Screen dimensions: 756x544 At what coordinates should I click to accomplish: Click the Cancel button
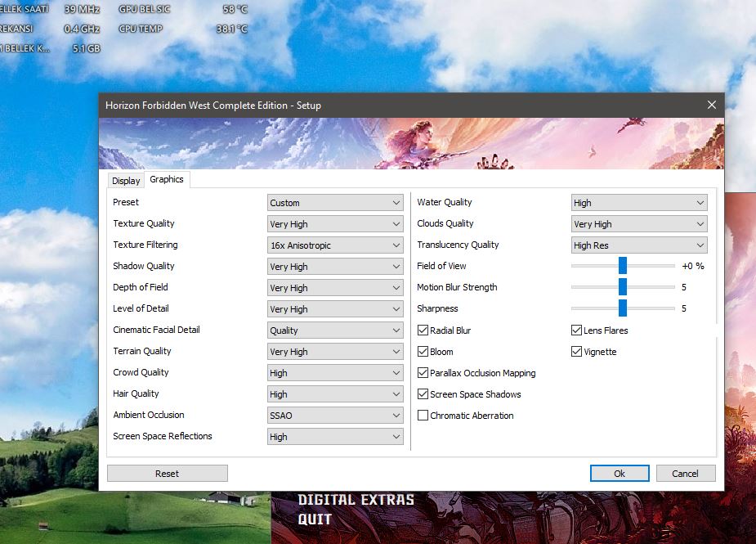coord(685,474)
